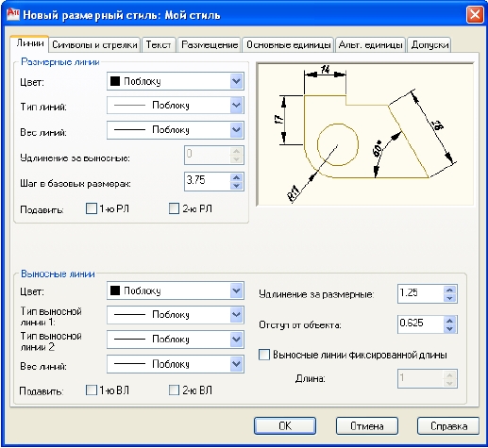Confirm with the OK button
This screenshot has height=448, width=488.
coord(285,426)
